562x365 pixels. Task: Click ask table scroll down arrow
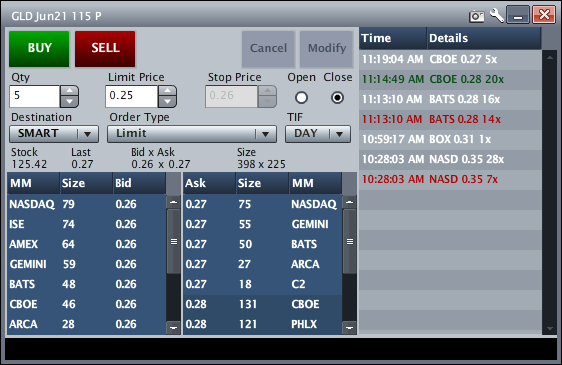point(349,327)
